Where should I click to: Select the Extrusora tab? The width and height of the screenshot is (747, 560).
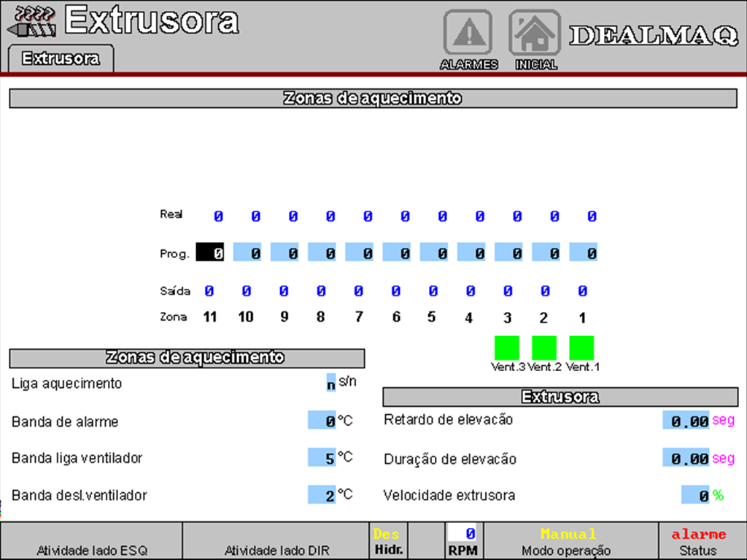[61, 59]
